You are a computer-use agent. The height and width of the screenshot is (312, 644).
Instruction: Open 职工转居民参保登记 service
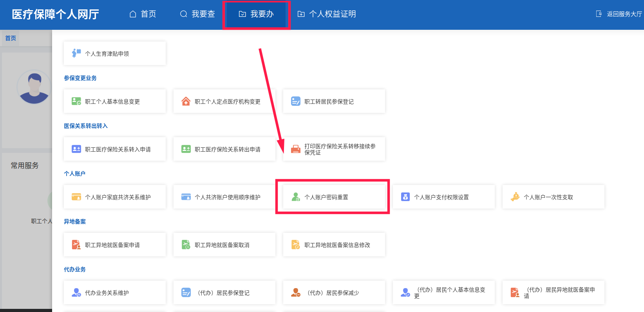334,101
